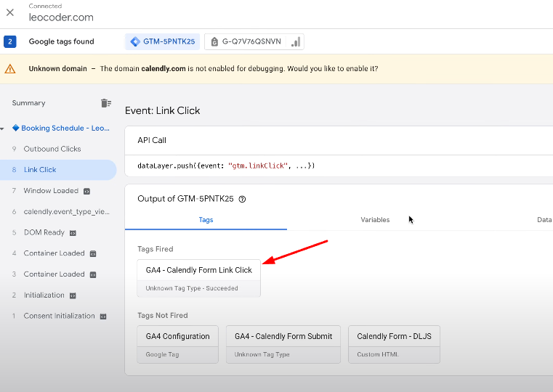
Task: Click the code icon next to Consent Initialization
Action: (x=103, y=317)
